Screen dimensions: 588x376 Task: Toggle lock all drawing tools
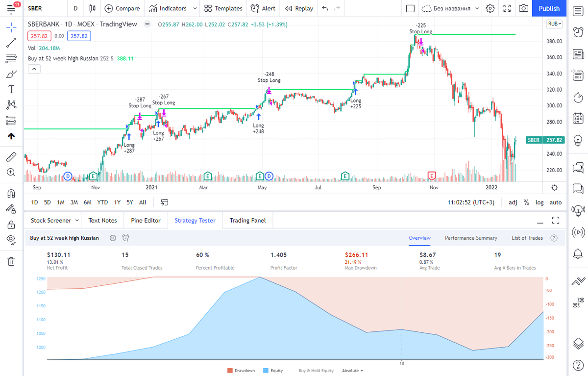pyautogui.click(x=11, y=225)
